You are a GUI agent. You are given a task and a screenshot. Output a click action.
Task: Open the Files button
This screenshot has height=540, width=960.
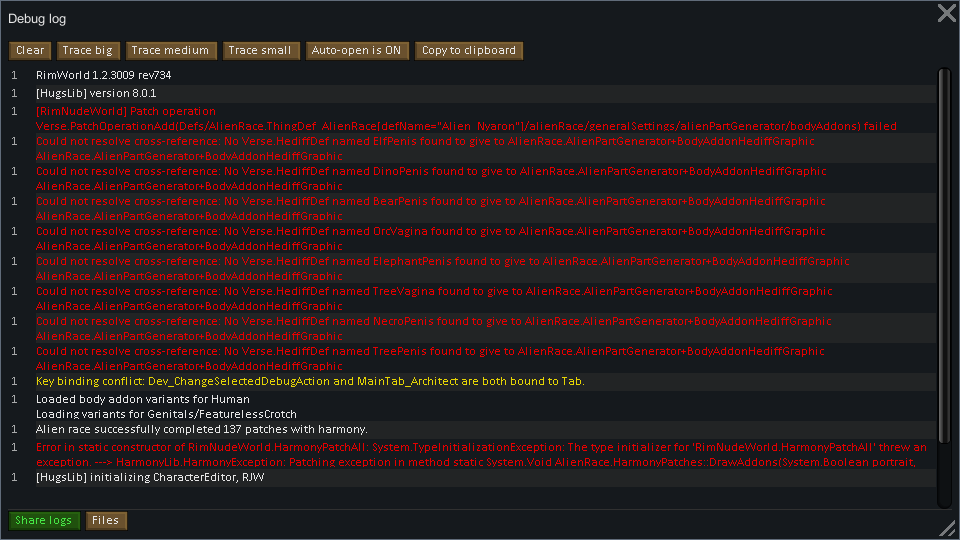[106, 520]
